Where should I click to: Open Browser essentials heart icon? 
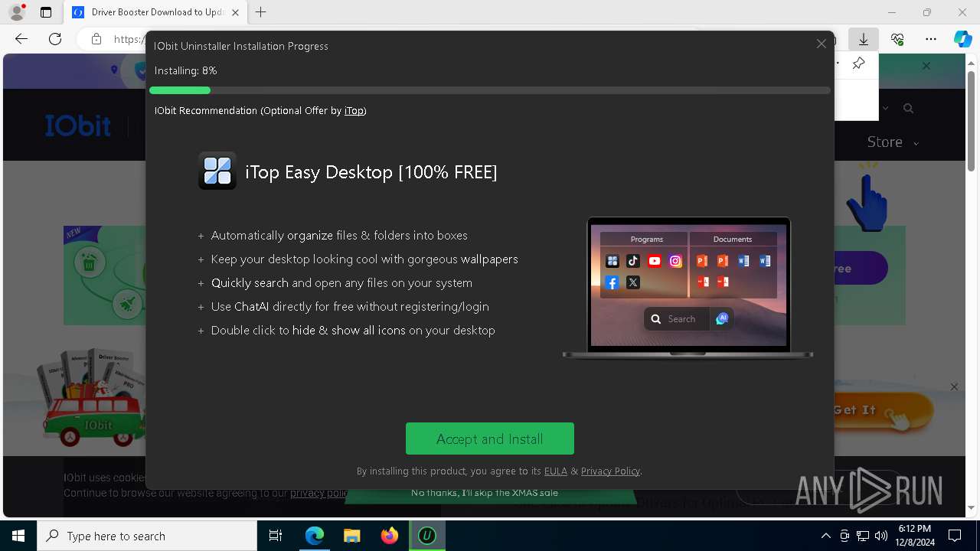(x=897, y=39)
